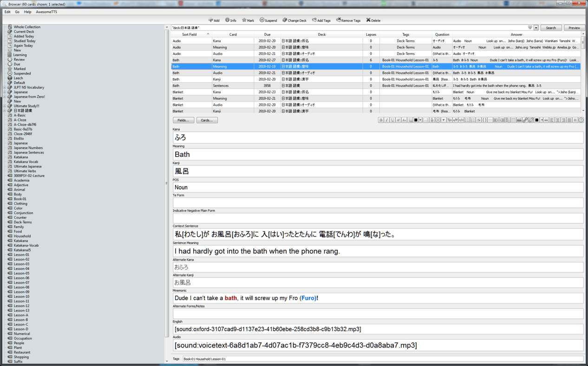Align text left in the editor
The width and height of the screenshot is (588, 366).
551,120
